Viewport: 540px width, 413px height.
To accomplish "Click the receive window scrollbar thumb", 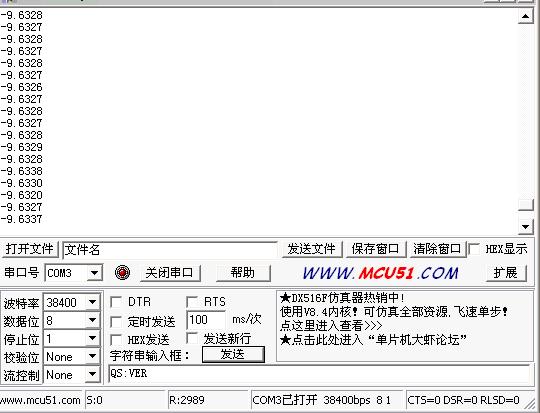I will pyautogui.click(x=526, y=205).
